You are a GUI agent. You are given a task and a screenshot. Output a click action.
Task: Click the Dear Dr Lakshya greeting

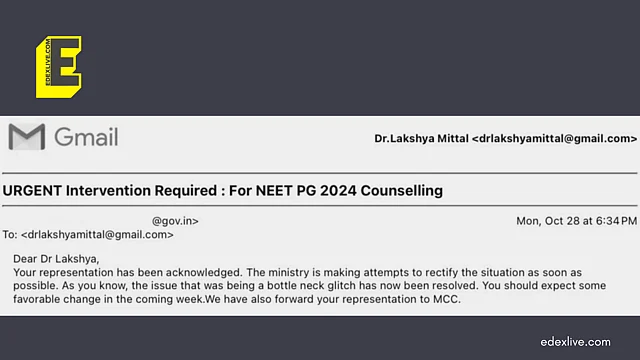(x=56, y=259)
